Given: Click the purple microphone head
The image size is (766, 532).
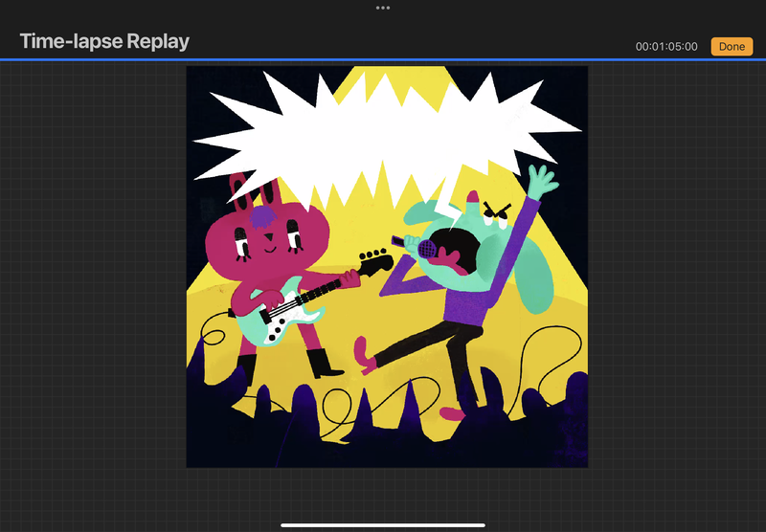Looking at the screenshot, I should [427, 249].
